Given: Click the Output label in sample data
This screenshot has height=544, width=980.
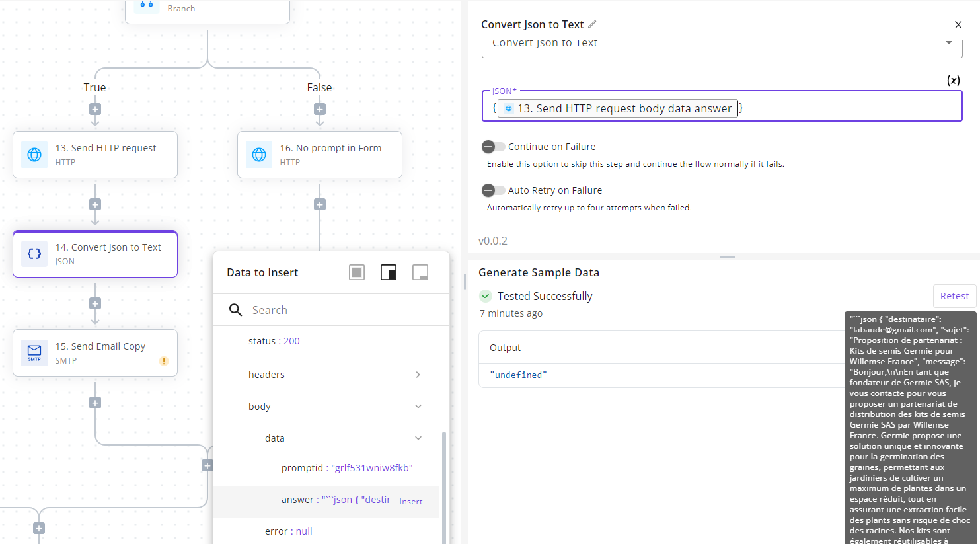Looking at the screenshot, I should pos(505,348).
